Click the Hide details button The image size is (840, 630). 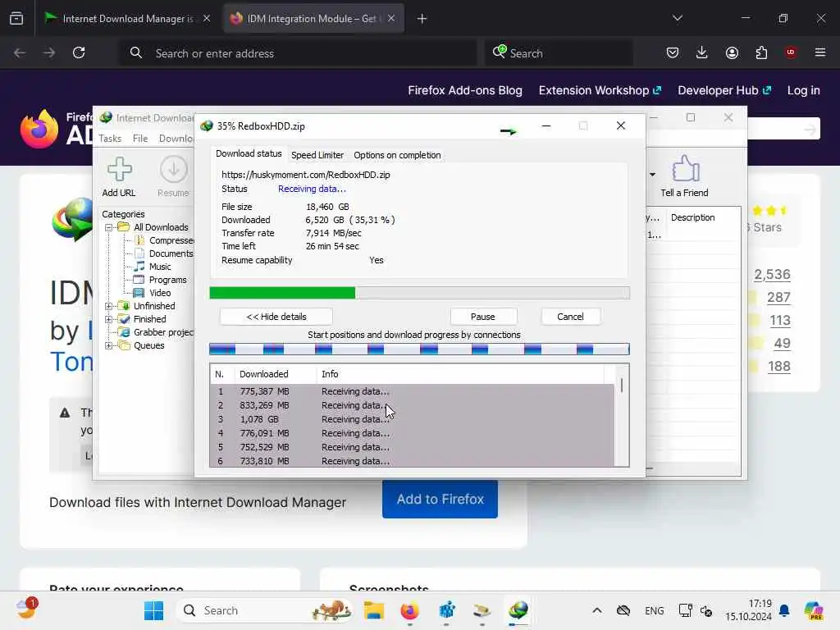276,317
